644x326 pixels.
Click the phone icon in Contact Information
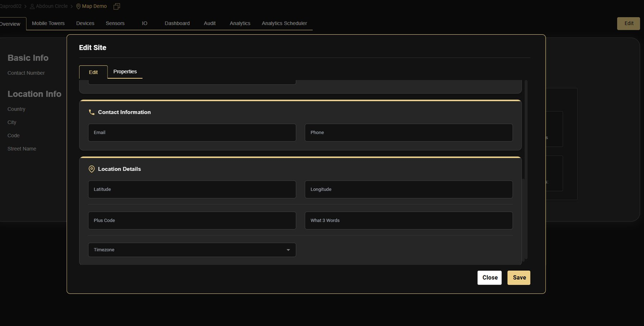[91, 113]
